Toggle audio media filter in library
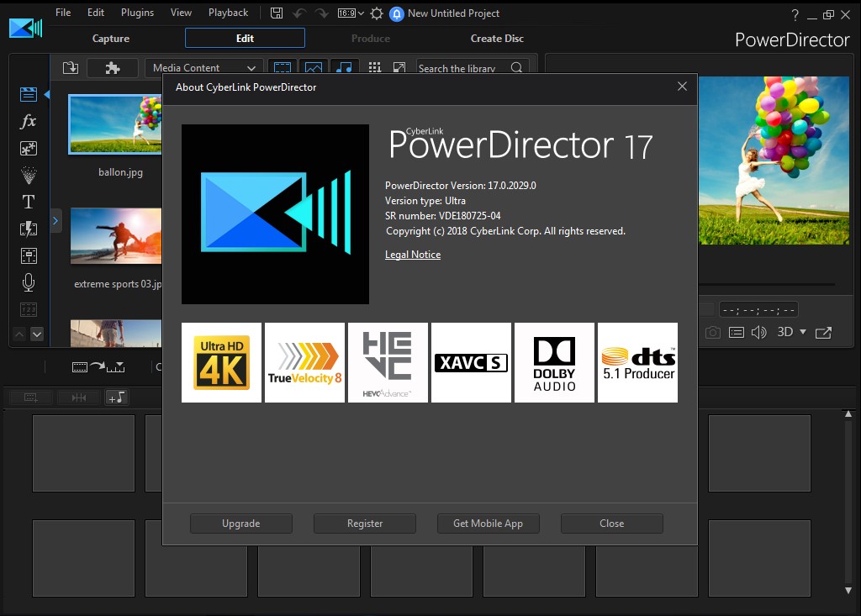 (x=344, y=67)
